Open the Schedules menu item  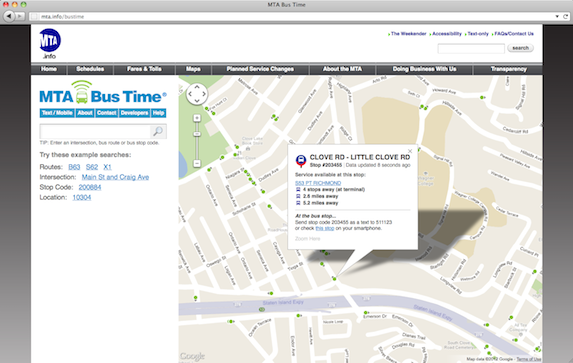pyautogui.click(x=90, y=69)
